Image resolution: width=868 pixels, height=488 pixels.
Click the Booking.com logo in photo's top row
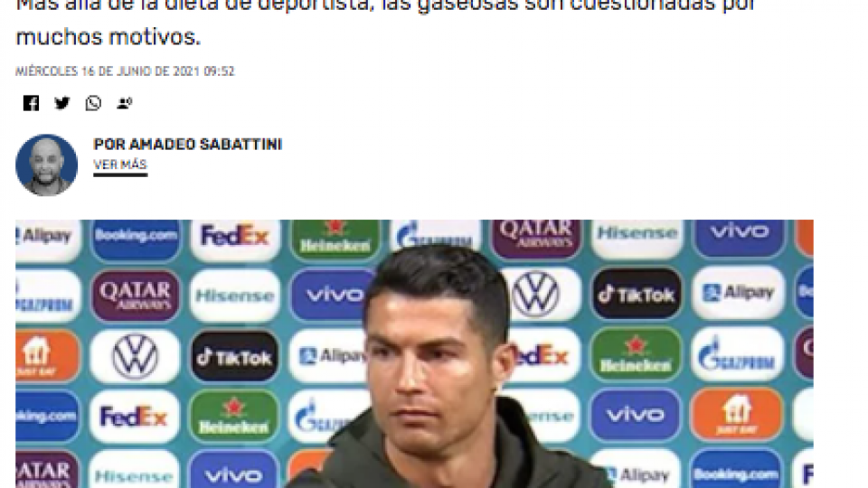point(136,238)
